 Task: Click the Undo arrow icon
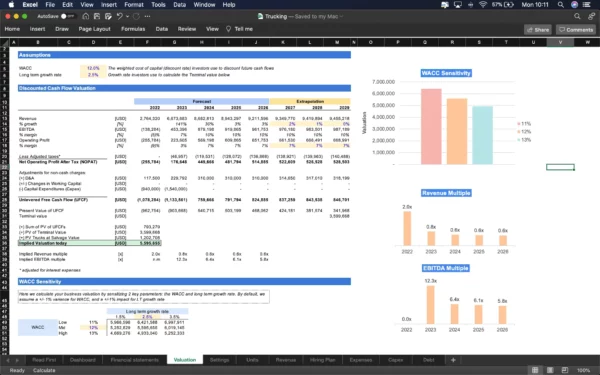point(119,16)
